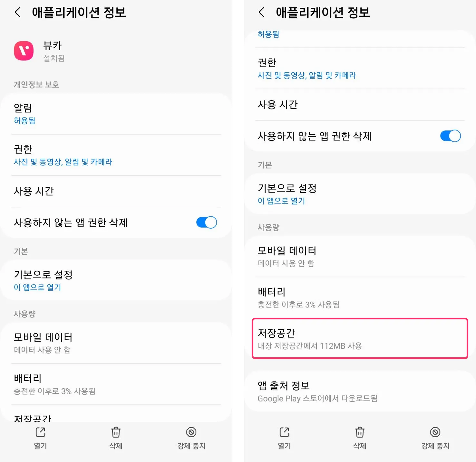Tap 이 앱으로 열기 link on left
The image size is (476, 462).
37,287
